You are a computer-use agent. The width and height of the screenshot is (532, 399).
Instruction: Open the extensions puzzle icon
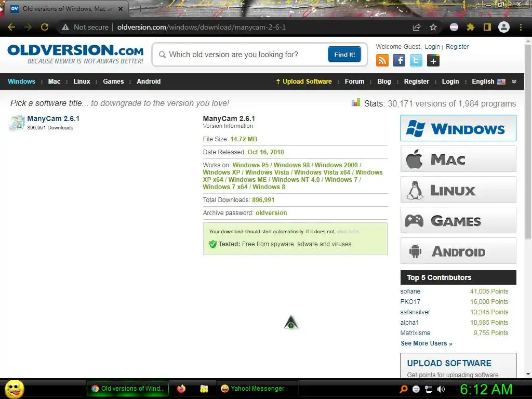471,27
